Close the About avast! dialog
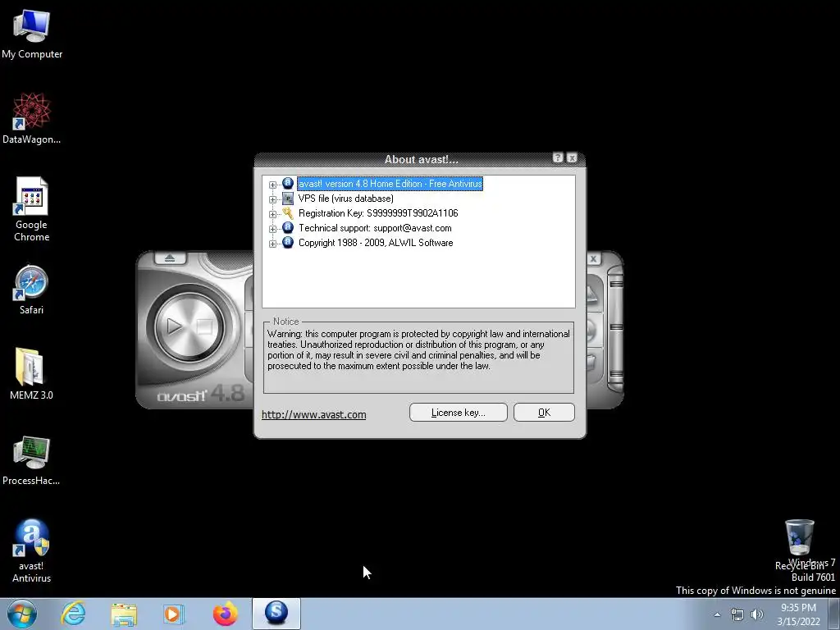Image resolution: width=840 pixels, height=630 pixels. (572, 157)
